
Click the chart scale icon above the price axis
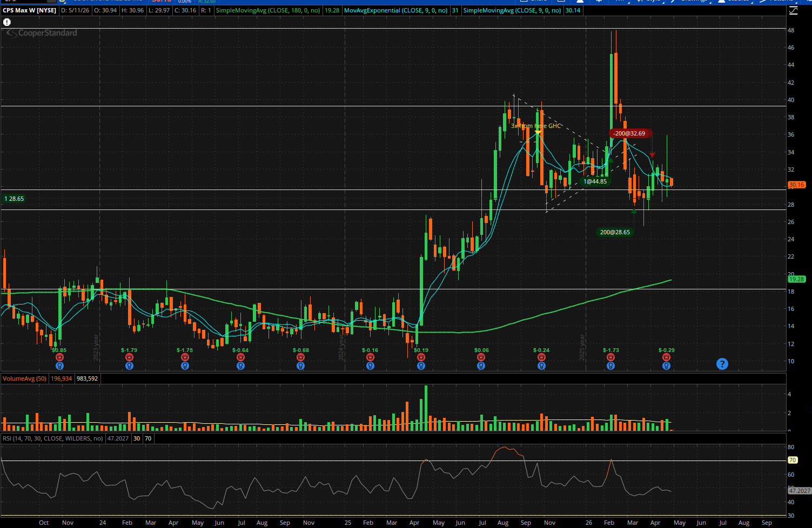coord(793,11)
